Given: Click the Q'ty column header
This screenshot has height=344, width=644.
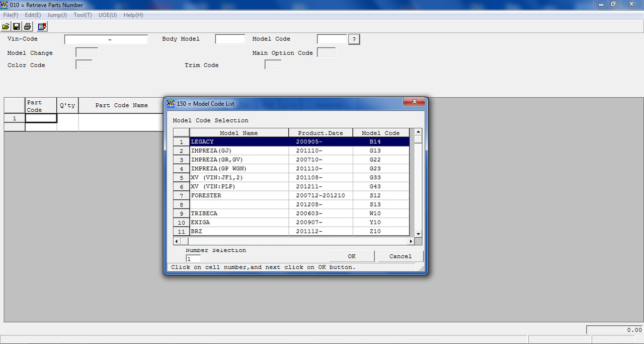Looking at the screenshot, I should pos(67,105).
